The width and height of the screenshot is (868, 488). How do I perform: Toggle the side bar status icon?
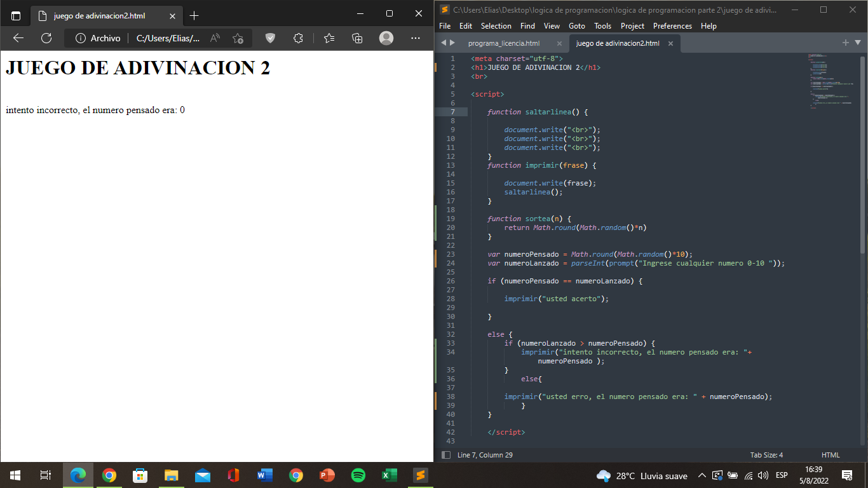click(x=446, y=455)
